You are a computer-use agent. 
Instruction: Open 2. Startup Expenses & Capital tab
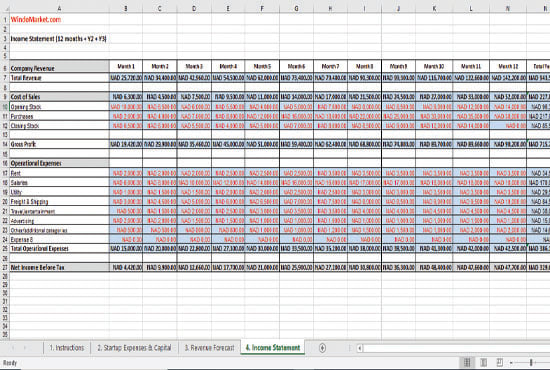134,348
